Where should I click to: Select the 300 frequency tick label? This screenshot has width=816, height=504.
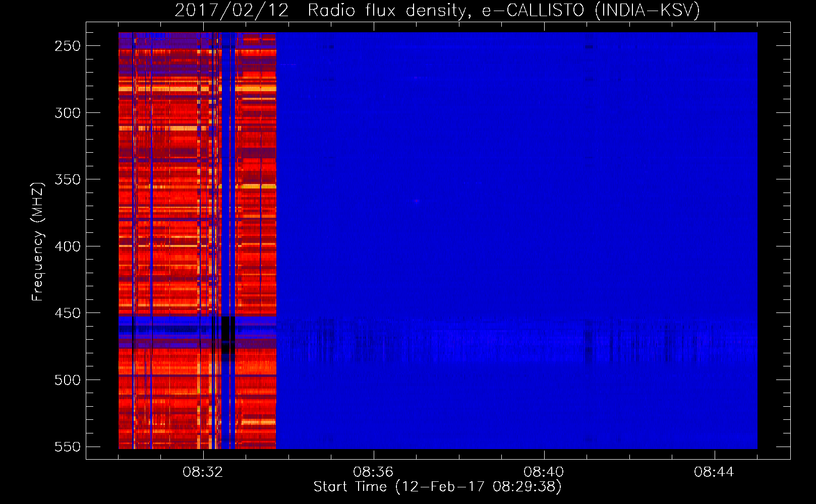pos(68,113)
